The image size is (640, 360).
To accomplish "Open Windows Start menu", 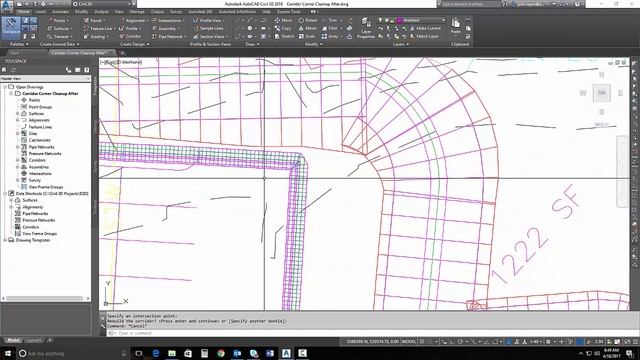I will 7,353.
